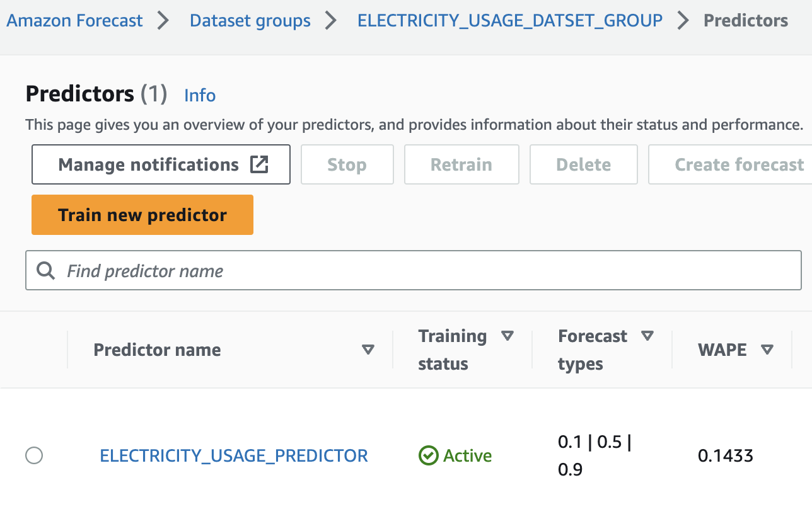
Task: Select the ELECTRICITY_USAGE_PREDICTOR row radio button
Action: point(34,455)
